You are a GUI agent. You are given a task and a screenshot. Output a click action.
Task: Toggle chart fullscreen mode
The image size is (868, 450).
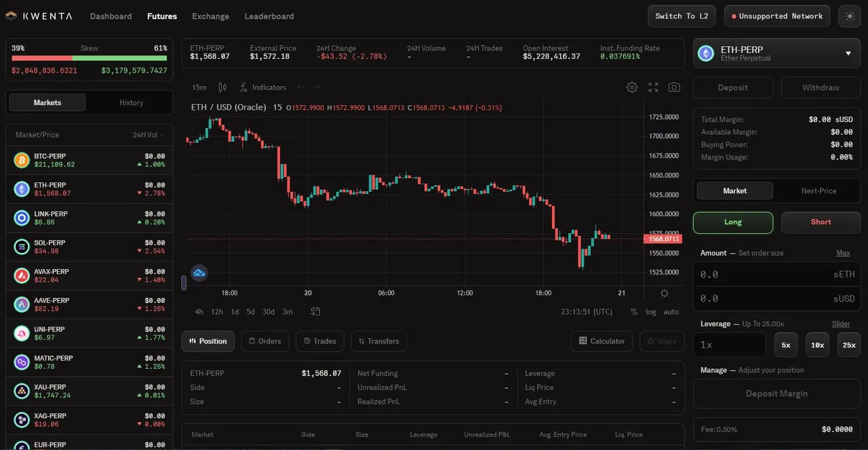pos(653,87)
